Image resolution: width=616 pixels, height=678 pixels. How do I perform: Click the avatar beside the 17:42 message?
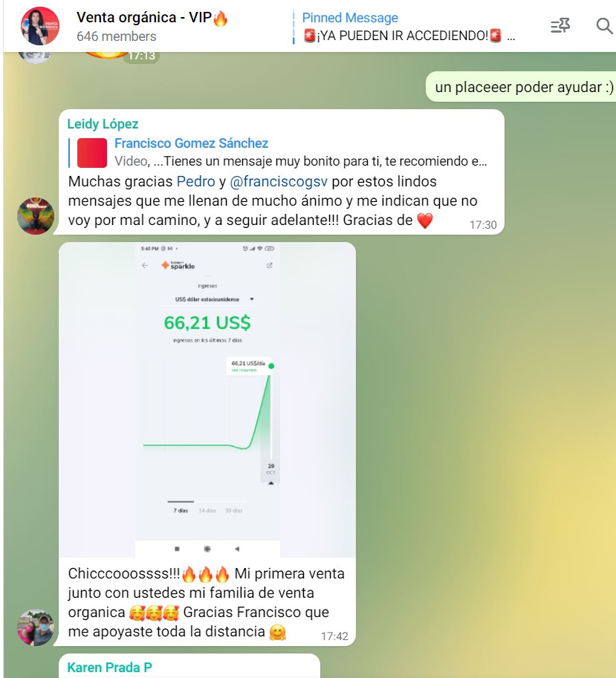coord(36,628)
